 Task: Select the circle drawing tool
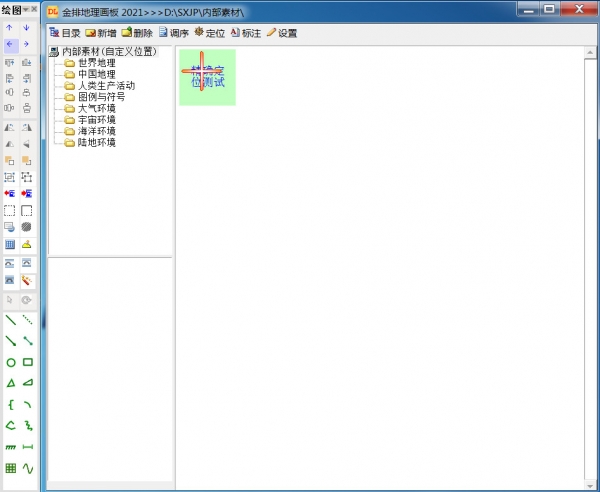[x=11, y=362]
